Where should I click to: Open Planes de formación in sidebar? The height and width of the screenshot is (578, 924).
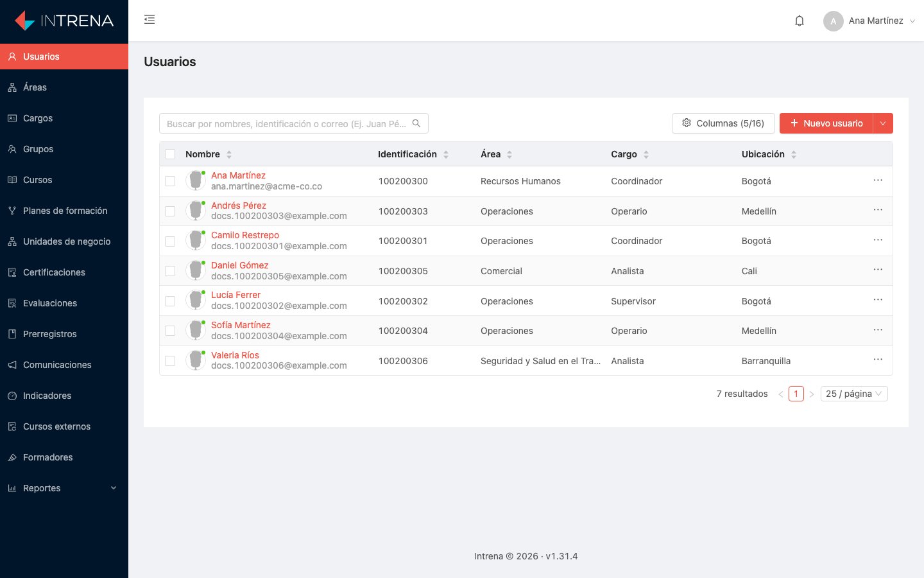point(64,211)
